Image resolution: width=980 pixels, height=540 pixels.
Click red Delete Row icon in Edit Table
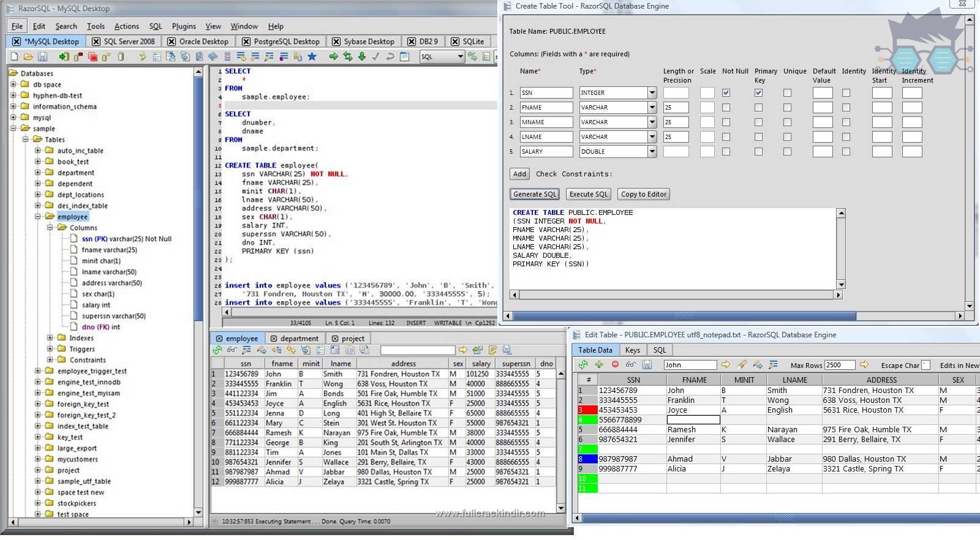point(615,364)
